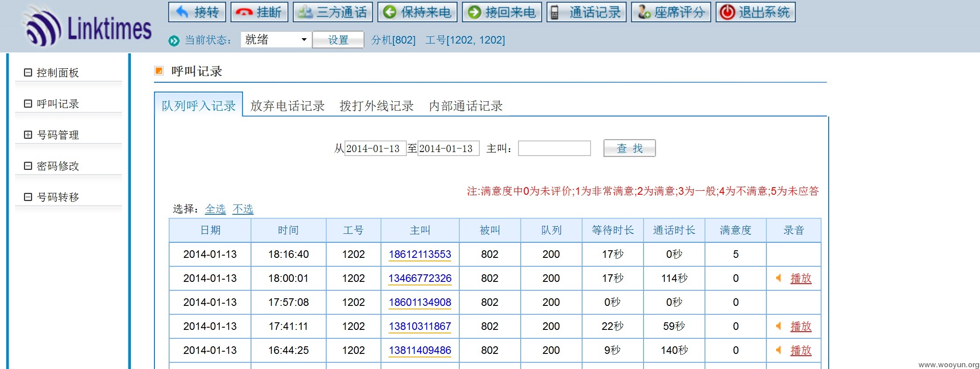The width and height of the screenshot is (980, 369).
Task: Click speaker icon in the 18:00:01 row
Action: pos(779,278)
